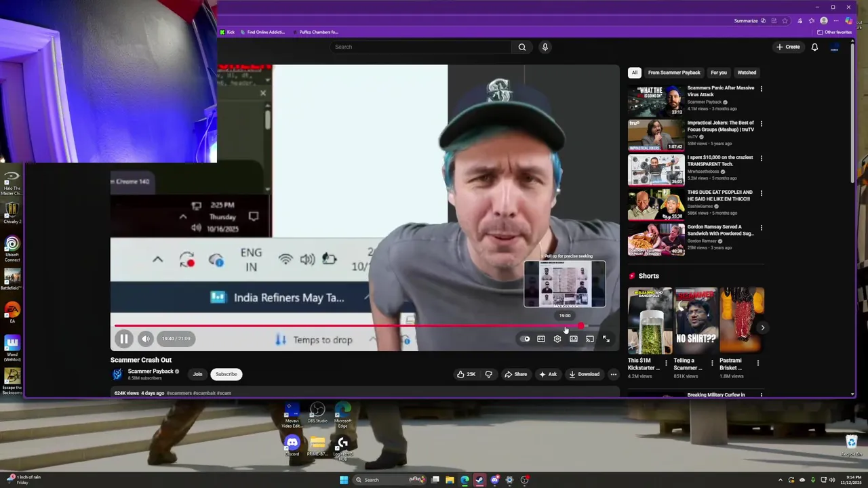Open Logitech G HUB desktop shortcut

click(x=342, y=448)
